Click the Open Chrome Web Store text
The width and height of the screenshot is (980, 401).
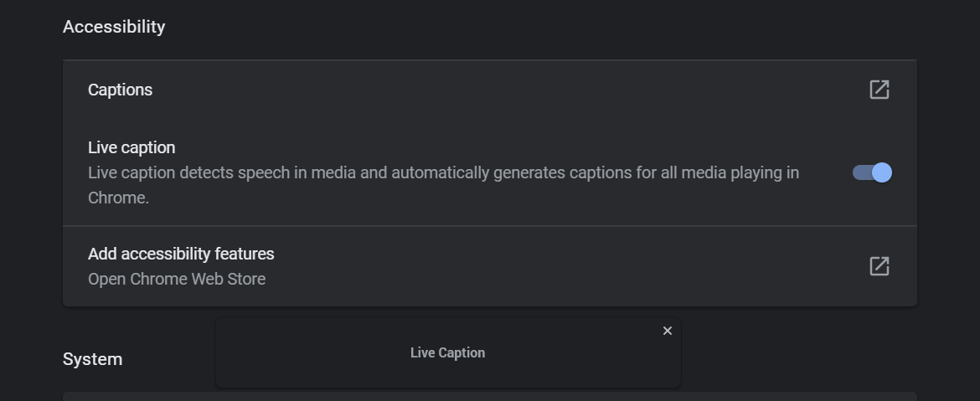click(177, 280)
